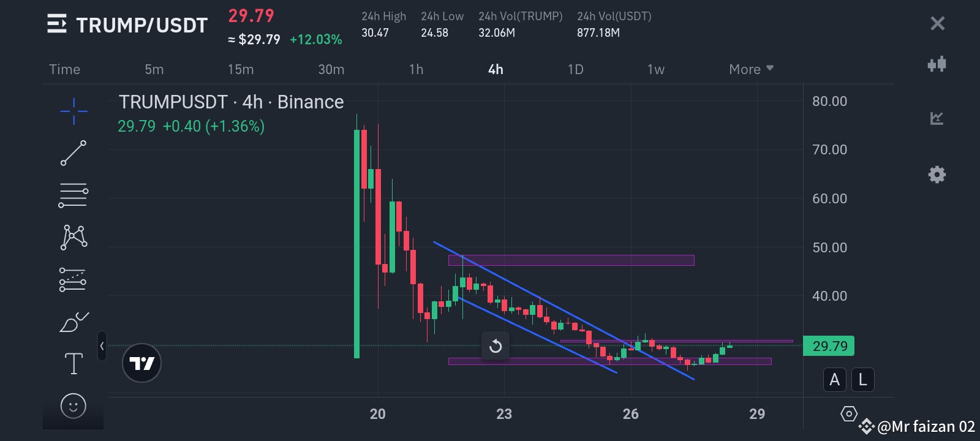Open the forecasting and measurement tools

pyautogui.click(x=73, y=279)
